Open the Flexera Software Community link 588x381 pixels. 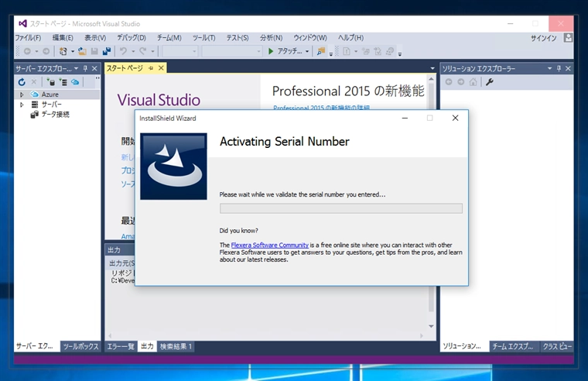269,245
